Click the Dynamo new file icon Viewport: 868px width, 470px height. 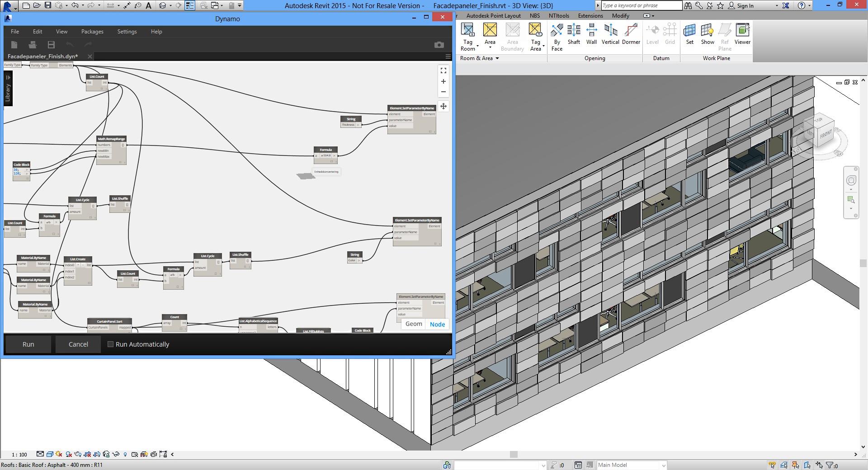14,44
